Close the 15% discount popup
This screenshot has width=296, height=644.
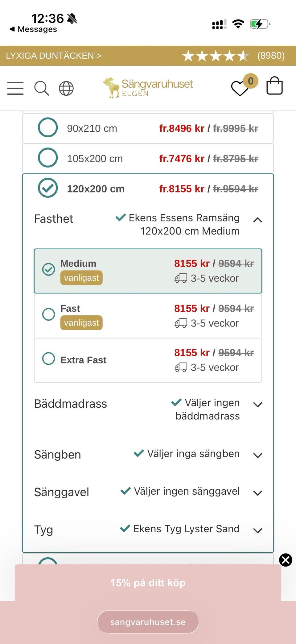286,560
